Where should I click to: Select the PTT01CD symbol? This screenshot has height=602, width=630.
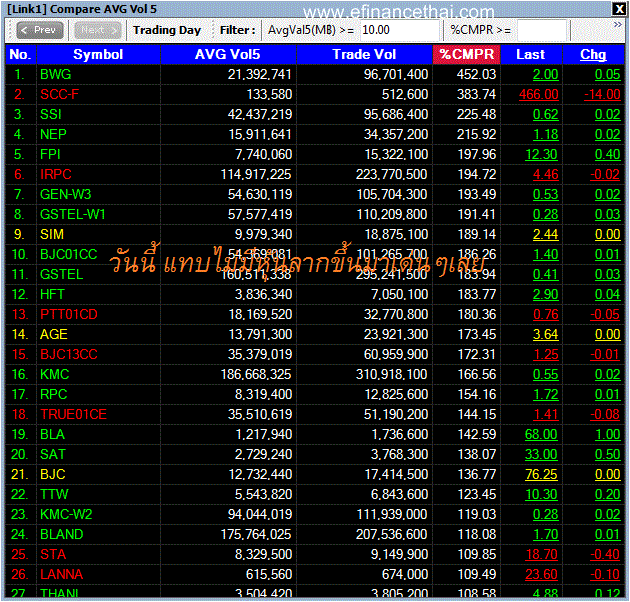69,314
